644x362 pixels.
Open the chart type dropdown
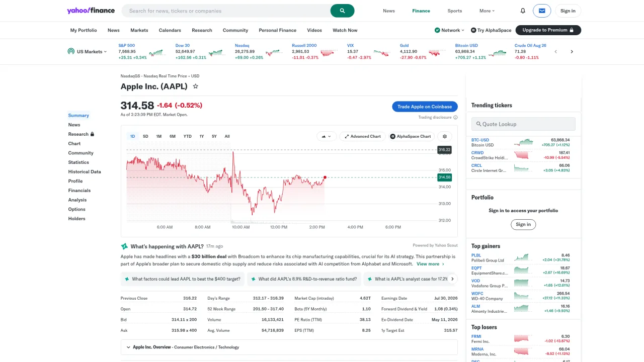click(327, 136)
